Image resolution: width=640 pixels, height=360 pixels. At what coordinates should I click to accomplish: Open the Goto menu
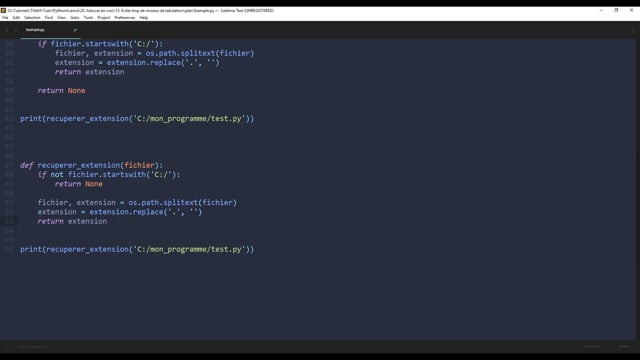pos(75,18)
